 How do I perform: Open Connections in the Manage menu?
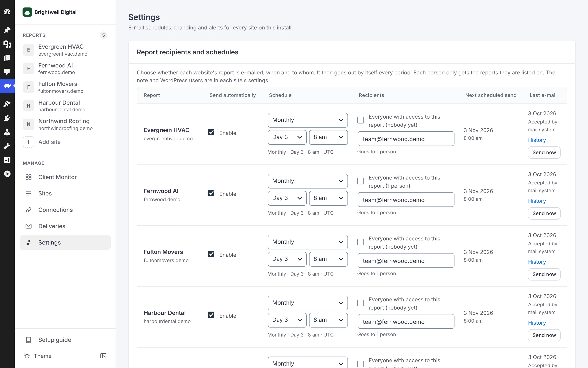[x=65, y=210]
